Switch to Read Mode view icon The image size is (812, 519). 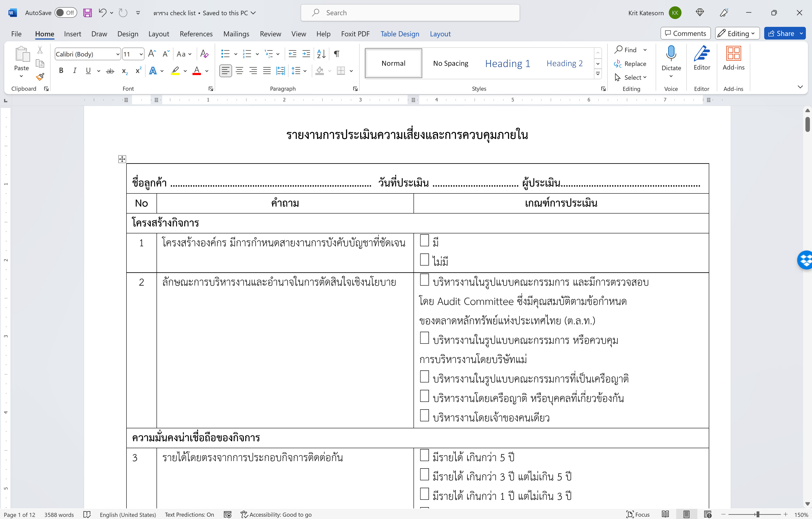click(x=665, y=514)
